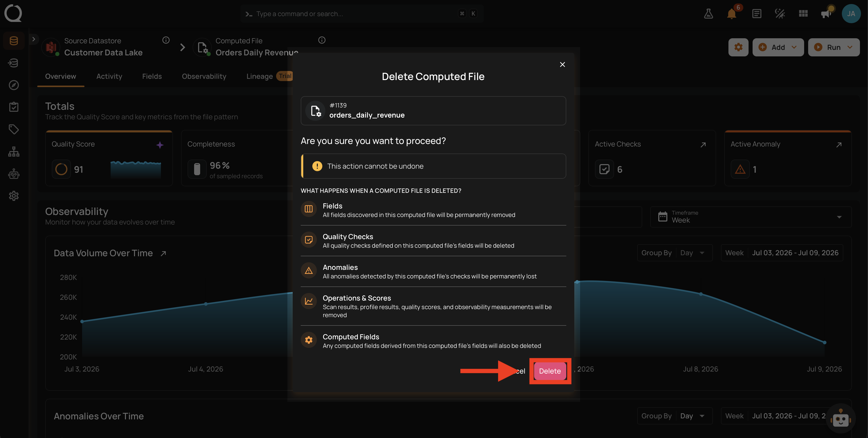
Task: Click the Computed Fields row in deletion list
Action: (433, 341)
